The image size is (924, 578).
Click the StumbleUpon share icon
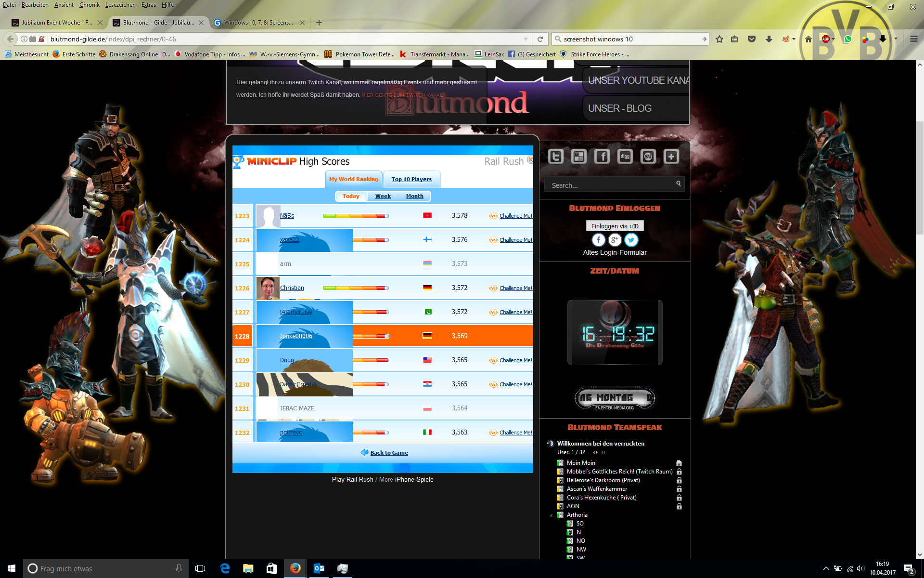pos(648,157)
